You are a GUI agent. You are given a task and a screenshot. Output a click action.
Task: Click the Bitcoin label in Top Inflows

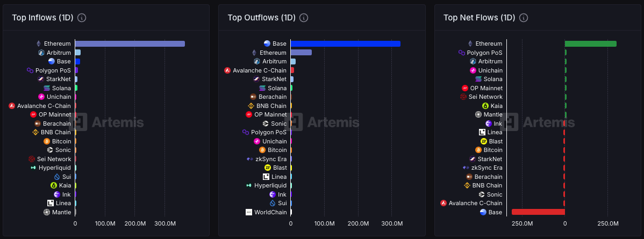62,141
